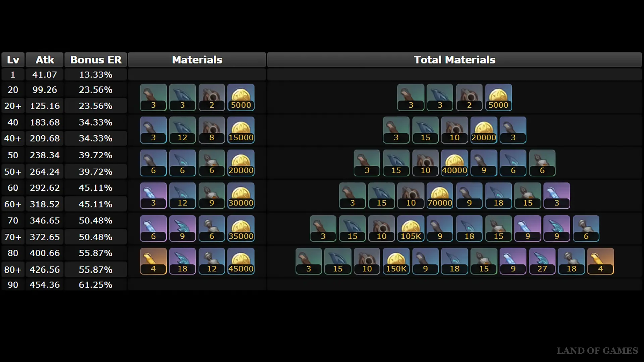Select the Atk value 400.66

tap(45, 253)
